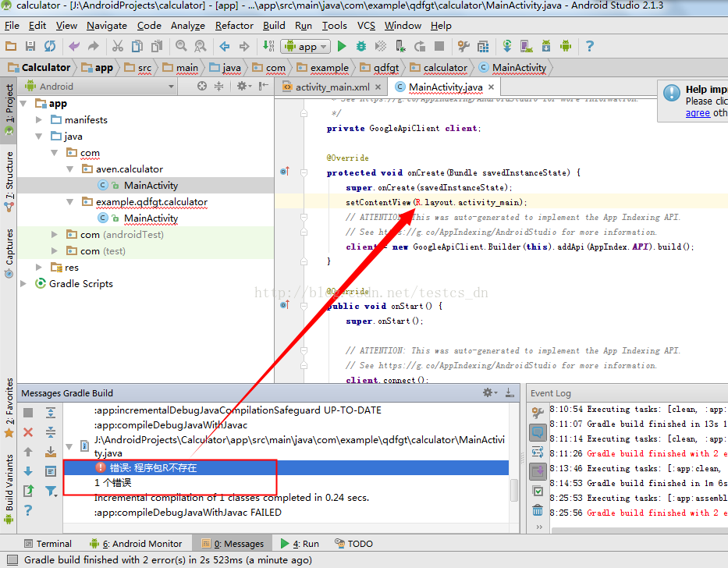
Task: Open the TODO tool window
Action: click(353, 543)
